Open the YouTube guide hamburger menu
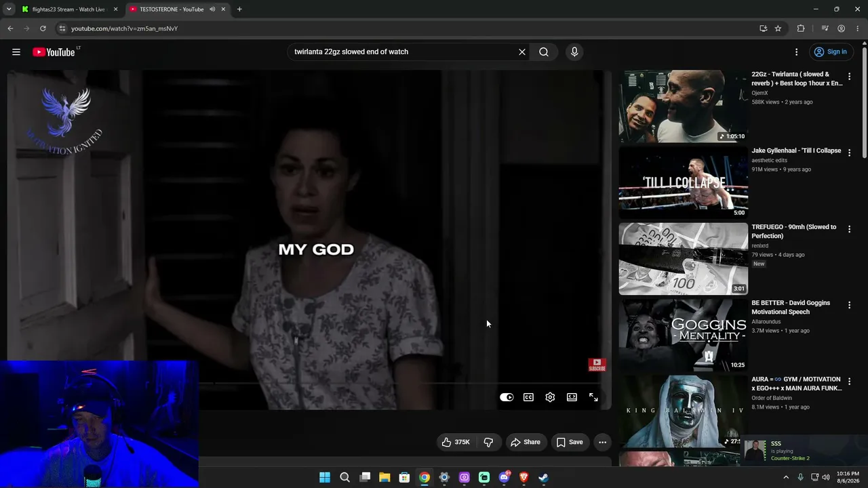868x488 pixels. click(x=16, y=52)
